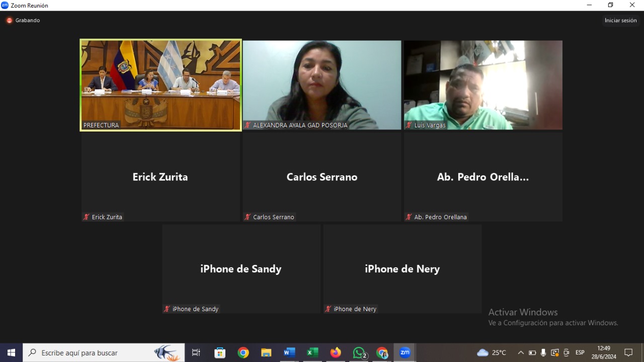Open Excel from the taskbar

tap(312, 353)
